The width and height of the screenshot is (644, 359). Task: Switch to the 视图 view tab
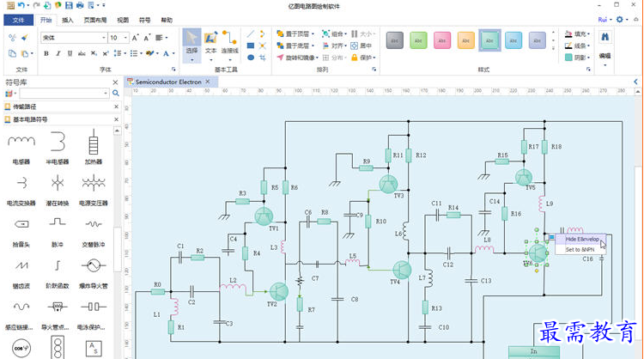tap(123, 20)
